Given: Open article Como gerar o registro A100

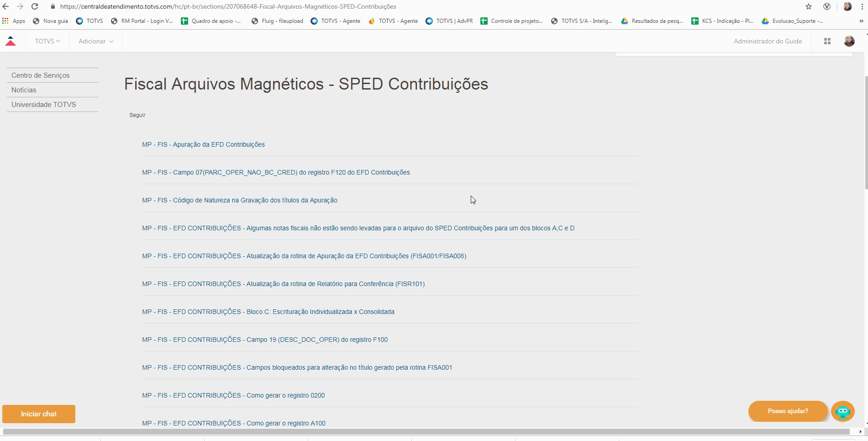Looking at the screenshot, I should point(234,423).
